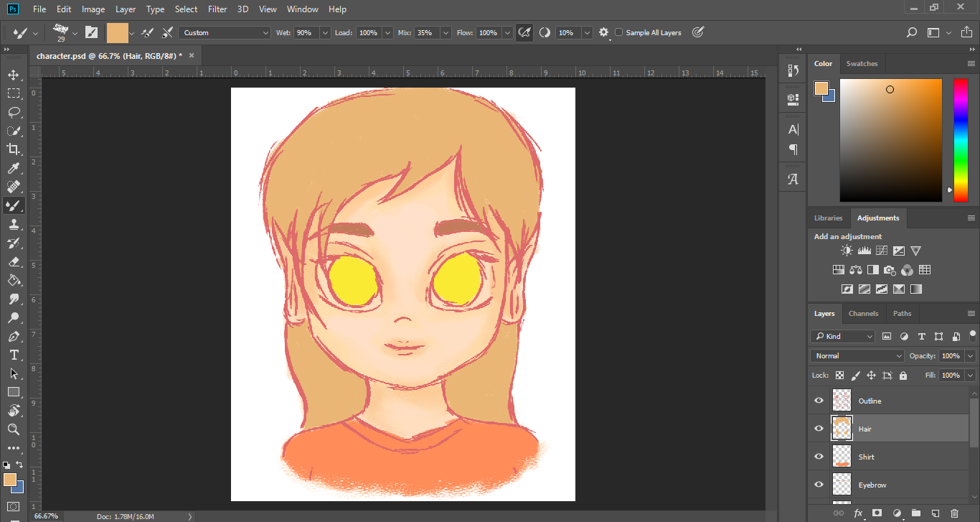This screenshot has width=980, height=522.
Task: Close the character.psd document tab
Action: (192, 55)
